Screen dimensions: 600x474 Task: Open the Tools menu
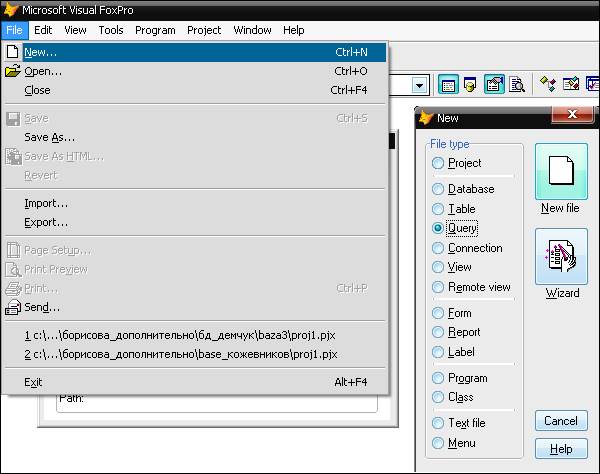click(x=111, y=30)
